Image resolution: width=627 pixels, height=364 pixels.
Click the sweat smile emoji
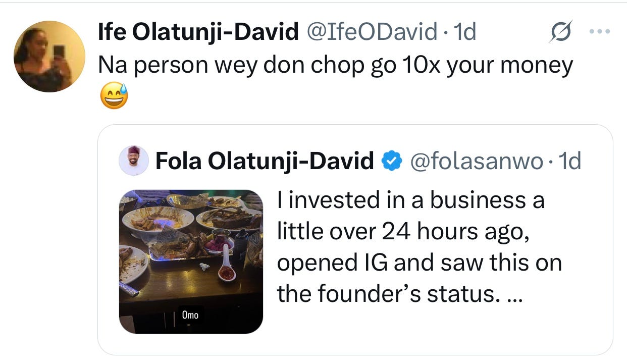pos(114,96)
